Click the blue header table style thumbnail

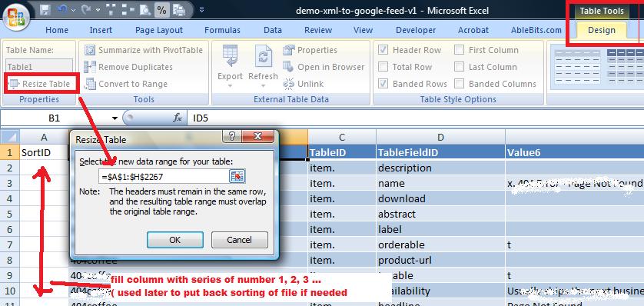(x=625, y=67)
